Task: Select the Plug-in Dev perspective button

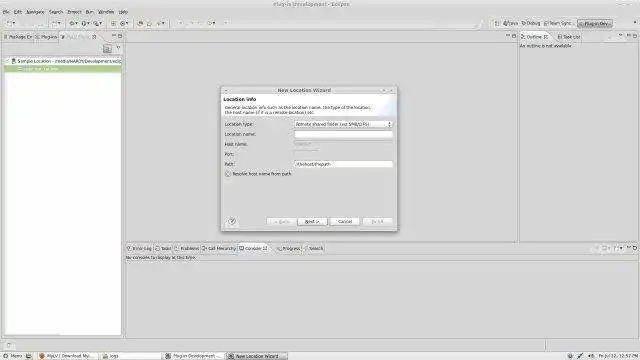Action: point(595,24)
